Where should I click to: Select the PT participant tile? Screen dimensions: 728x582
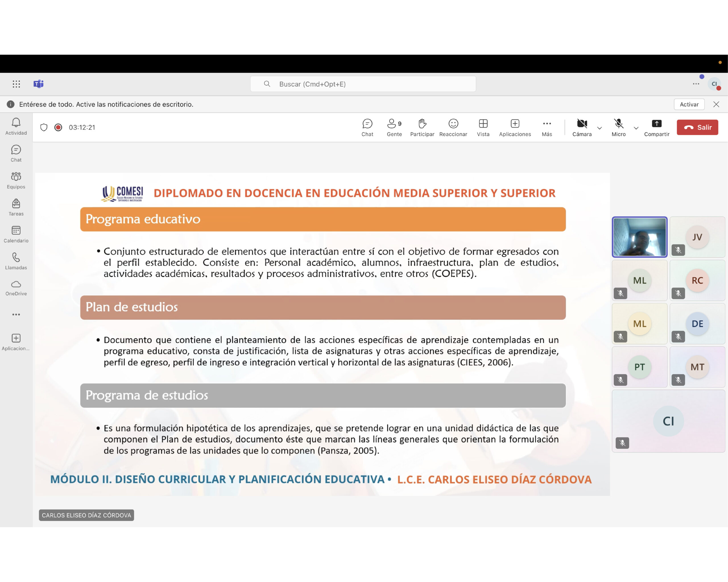tap(640, 367)
